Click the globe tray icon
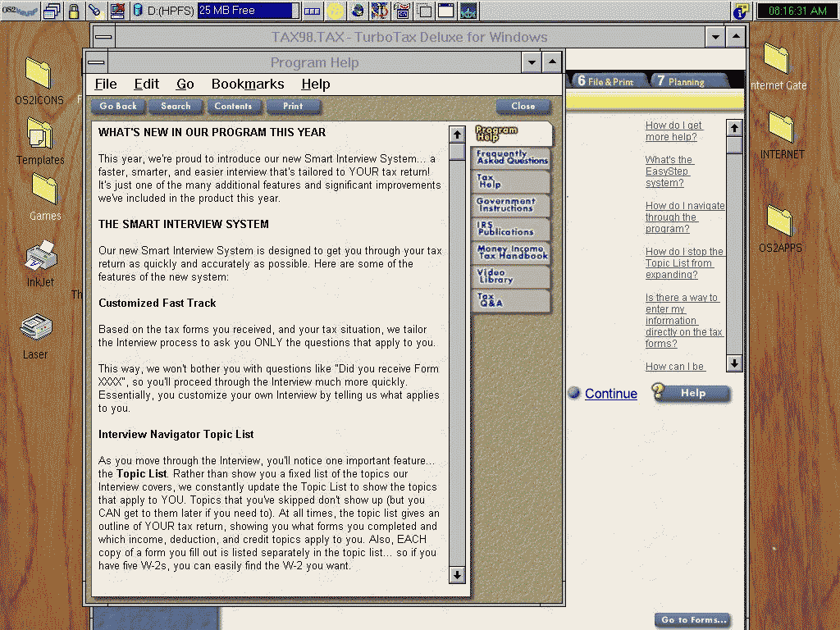This screenshot has width=840, height=630. (358, 11)
